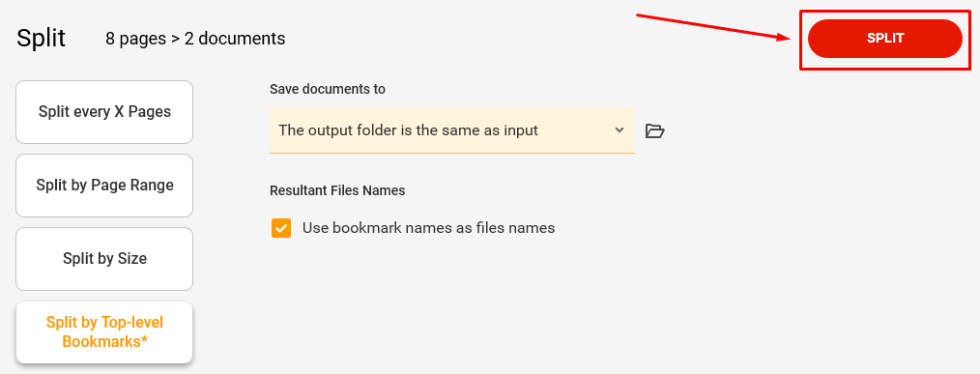Choose the Split by Size option
This screenshot has width=980, height=374.
click(x=104, y=259)
